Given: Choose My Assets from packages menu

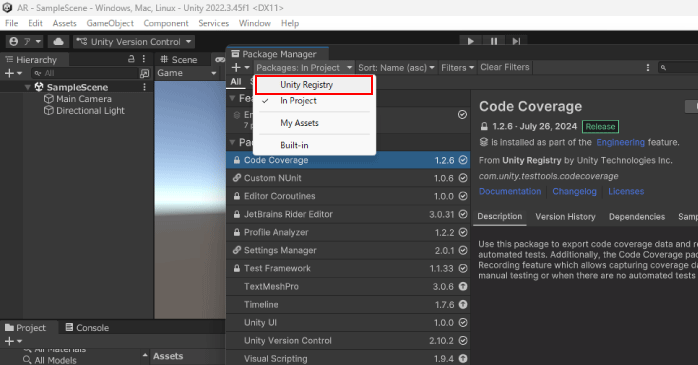Looking at the screenshot, I should [x=314, y=123].
